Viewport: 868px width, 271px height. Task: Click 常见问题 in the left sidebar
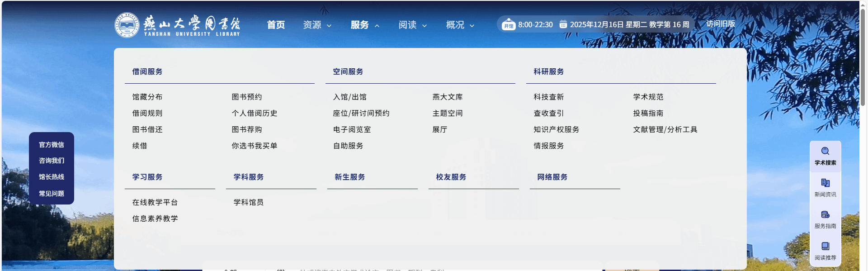coord(52,194)
